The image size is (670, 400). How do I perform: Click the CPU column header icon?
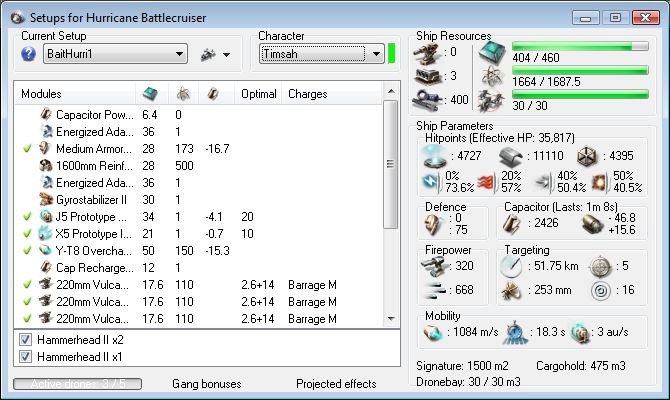coord(150,94)
